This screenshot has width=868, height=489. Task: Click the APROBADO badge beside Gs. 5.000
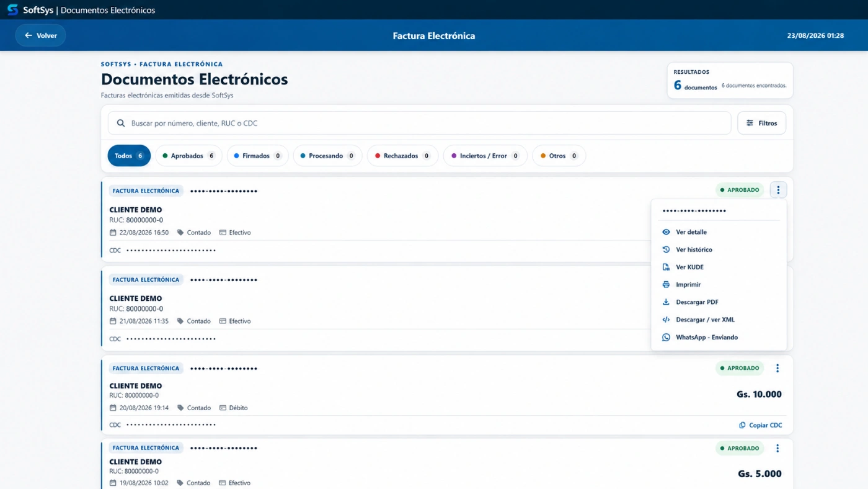coord(739,448)
